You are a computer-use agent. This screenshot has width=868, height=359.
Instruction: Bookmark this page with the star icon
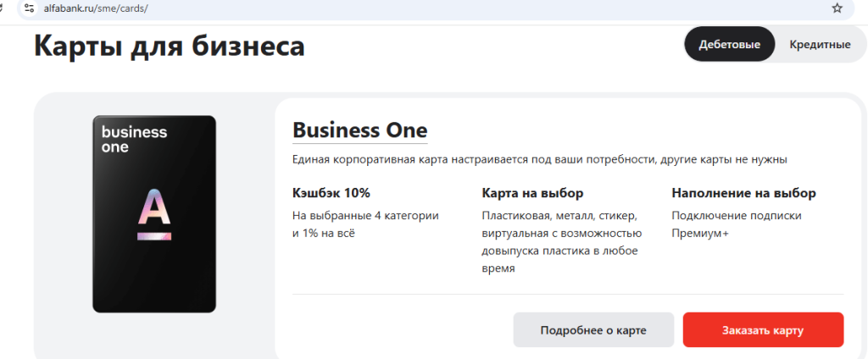[837, 8]
